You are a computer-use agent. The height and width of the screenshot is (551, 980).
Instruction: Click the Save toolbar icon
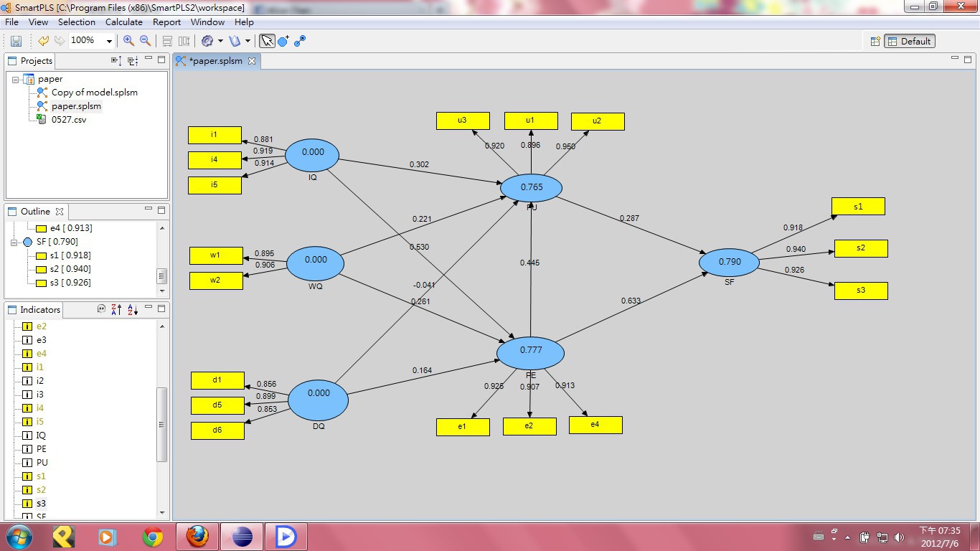point(16,42)
